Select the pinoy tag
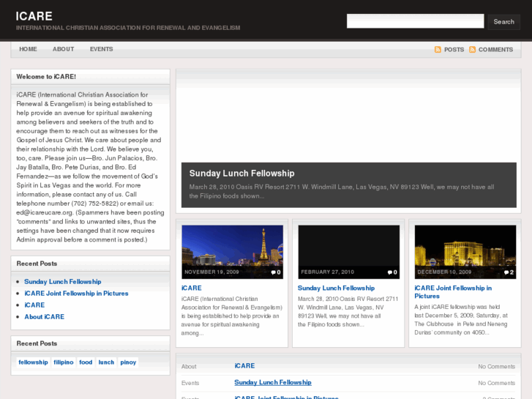Viewport: 532px width, 399px height. (x=128, y=362)
